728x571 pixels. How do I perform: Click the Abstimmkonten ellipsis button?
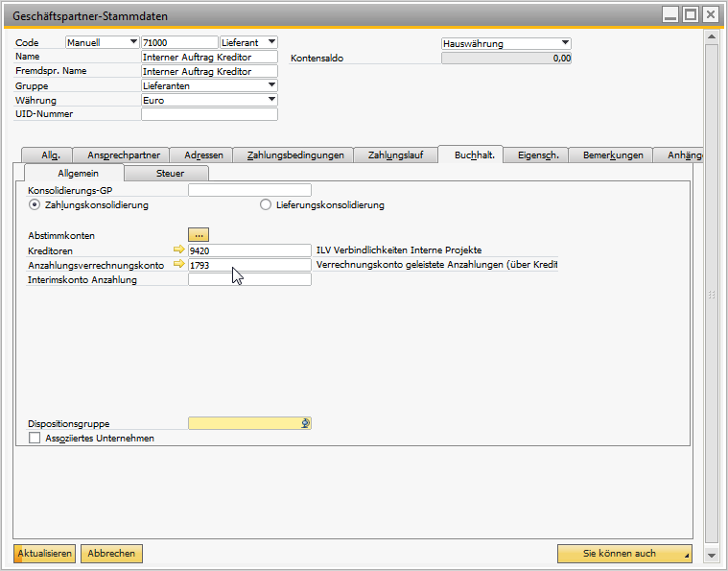[199, 234]
